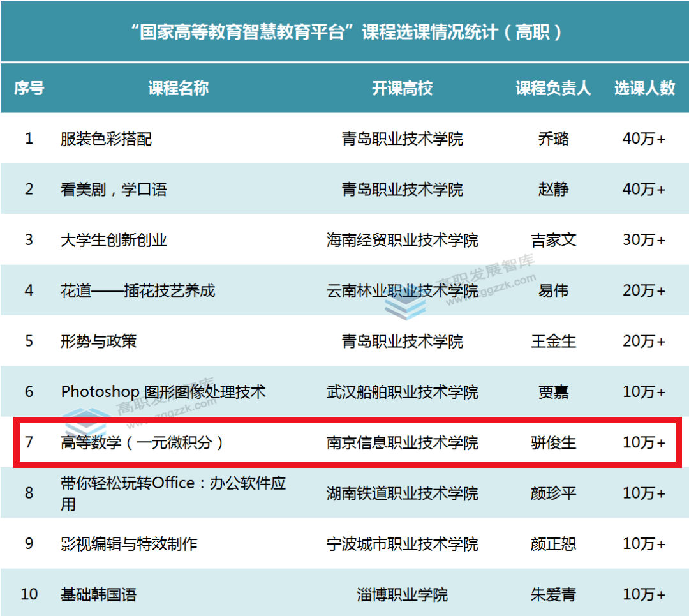Select course name 服装色彩搭配

106,139
